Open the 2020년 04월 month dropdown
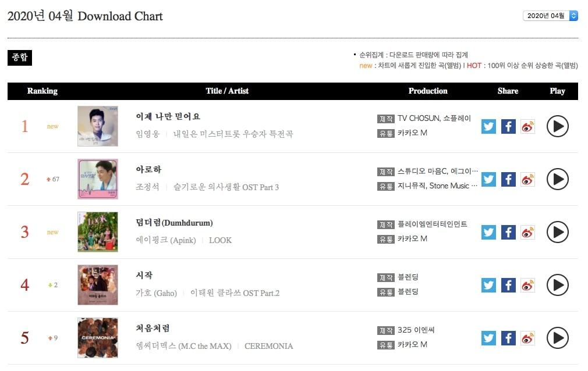Image resolution: width=588 pixels, height=371 pixels. pos(550,16)
